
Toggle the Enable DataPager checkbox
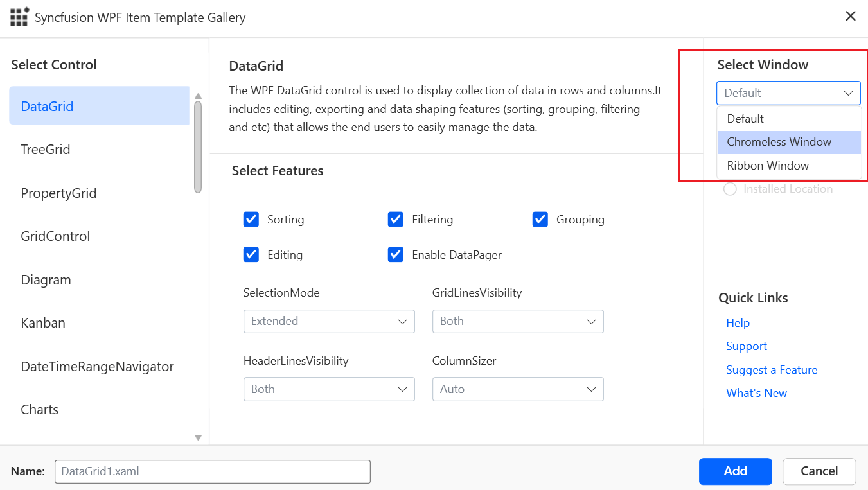click(396, 255)
